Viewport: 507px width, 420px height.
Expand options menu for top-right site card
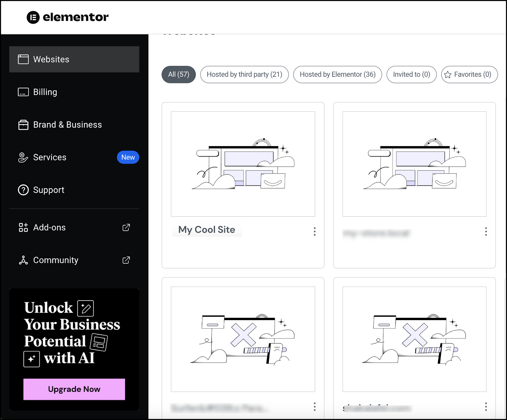tap(486, 231)
